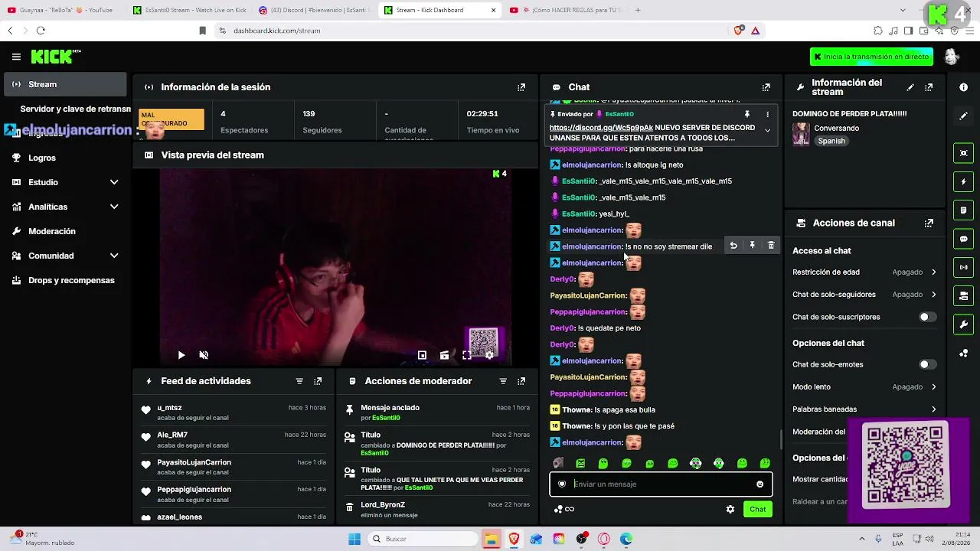
Task: Open picture-in-picture for the stream preview
Action: click(422, 355)
